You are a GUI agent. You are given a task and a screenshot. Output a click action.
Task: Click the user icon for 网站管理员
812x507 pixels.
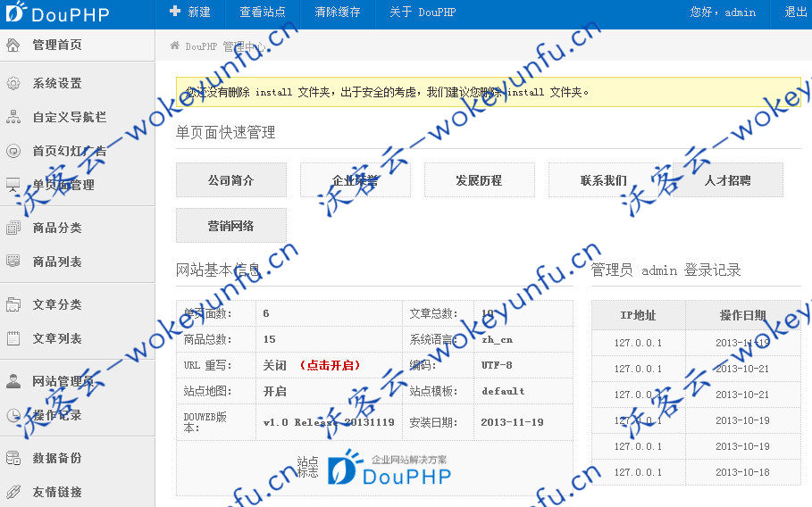(13, 381)
